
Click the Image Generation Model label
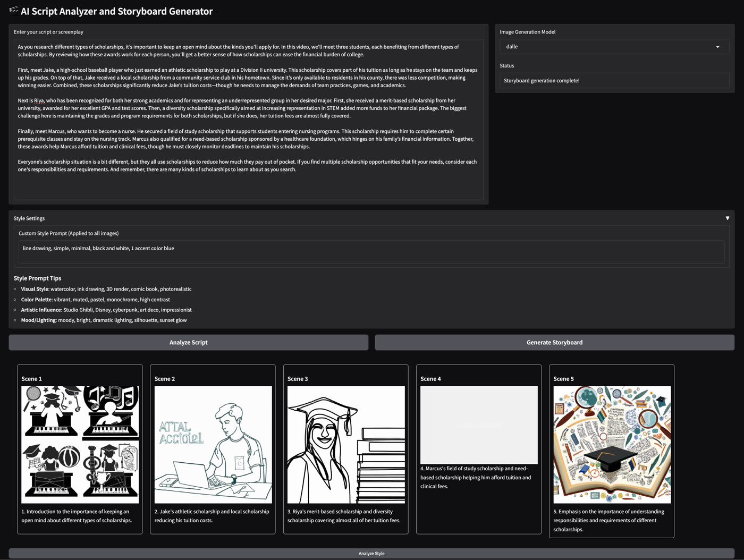[527, 32]
